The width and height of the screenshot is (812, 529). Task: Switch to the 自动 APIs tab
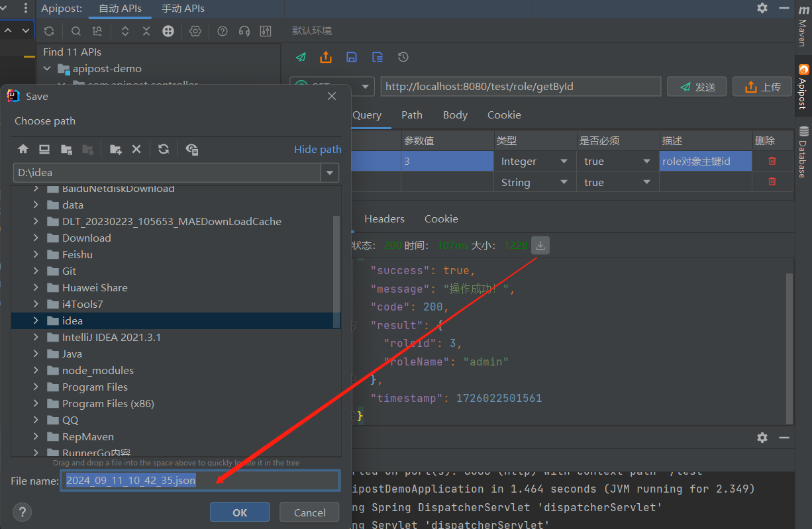(x=120, y=9)
